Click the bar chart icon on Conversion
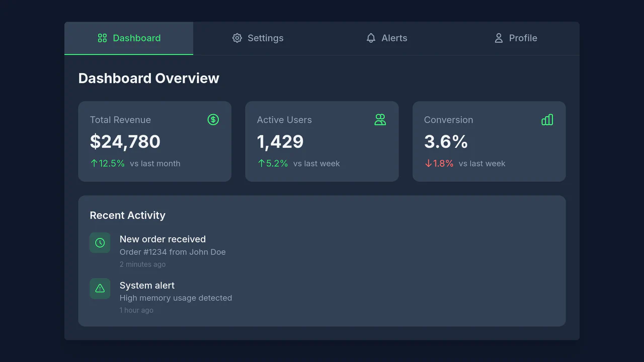The image size is (644, 362). [x=547, y=120]
